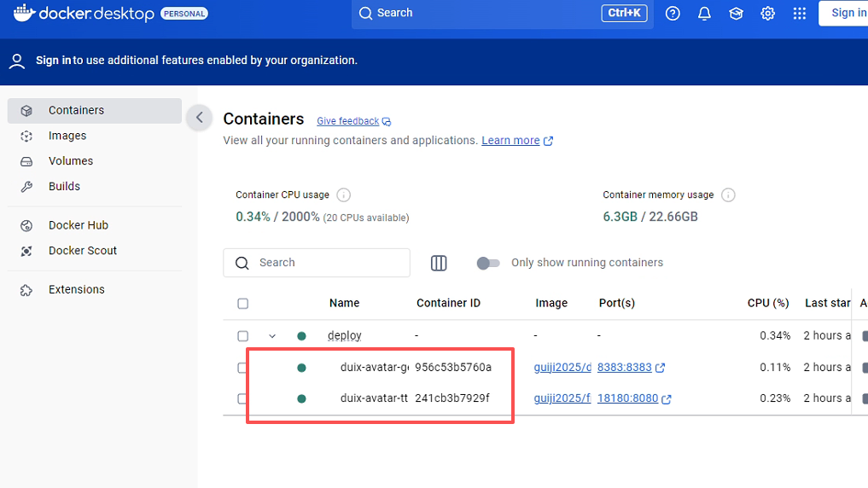Click the top Search field
The height and width of the screenshot is (488, 868).
[x=502, y=14]
